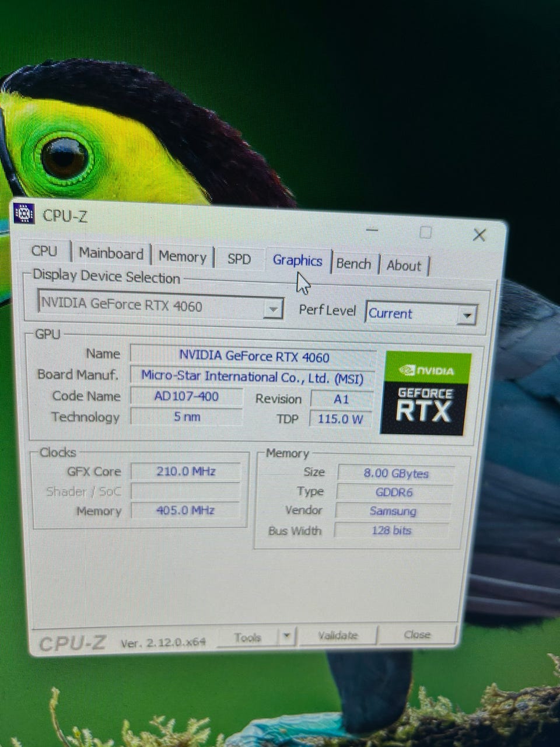This screenshot has height=747, width=560.
Task: Click the memory Type value GDDR6
Action: 394,493
